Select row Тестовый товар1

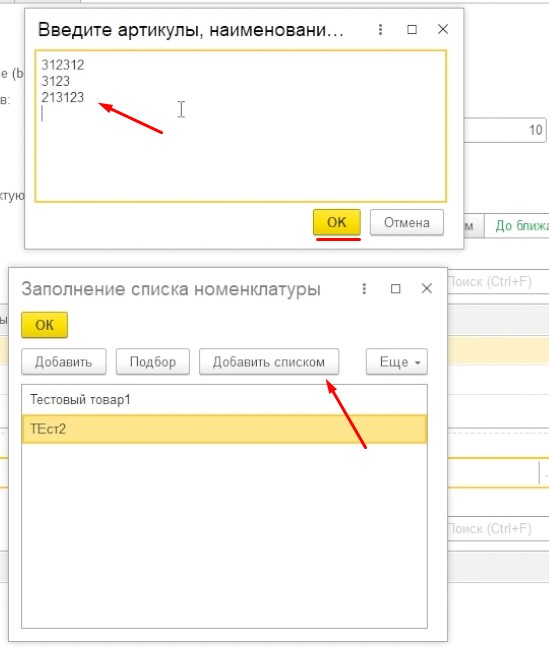tap(224, 400)
